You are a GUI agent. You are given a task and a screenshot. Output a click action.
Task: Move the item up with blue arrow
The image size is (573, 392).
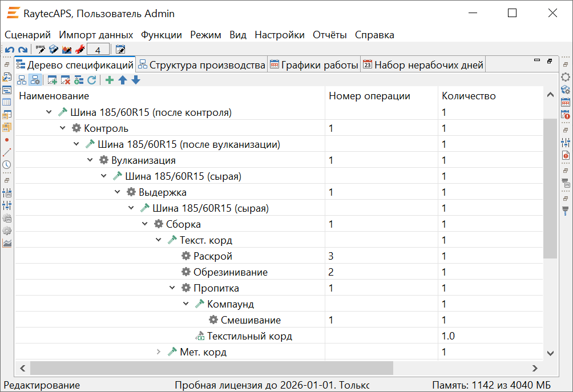[123, 80]
